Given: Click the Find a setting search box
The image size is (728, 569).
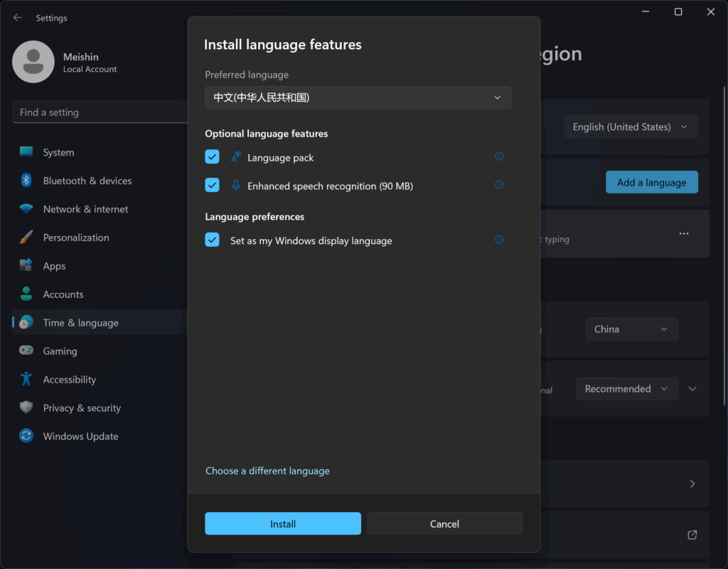Looking at the screenshot, I should click(x=100, y=112).
